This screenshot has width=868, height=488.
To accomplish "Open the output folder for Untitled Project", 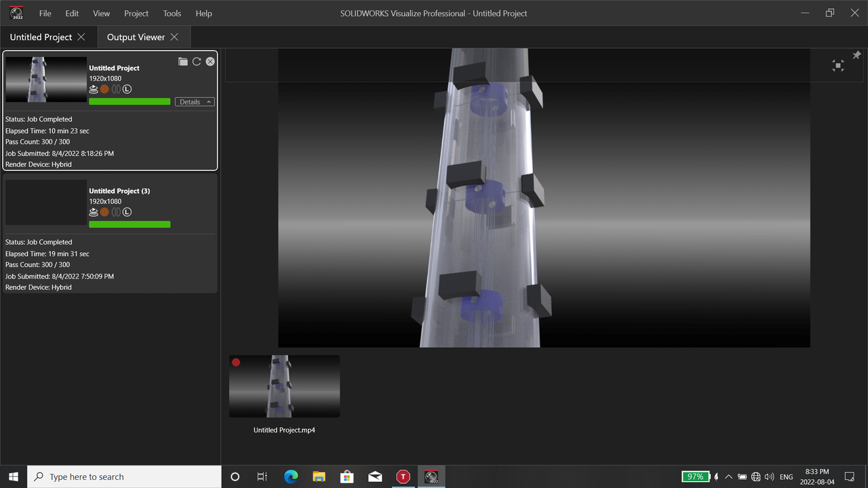I will coord(183,61).
